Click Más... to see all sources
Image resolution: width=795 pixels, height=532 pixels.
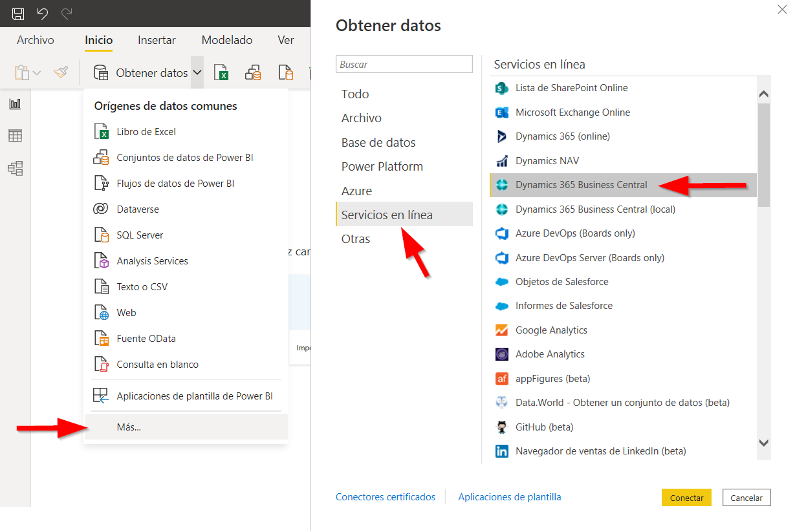tap(186, 427)
